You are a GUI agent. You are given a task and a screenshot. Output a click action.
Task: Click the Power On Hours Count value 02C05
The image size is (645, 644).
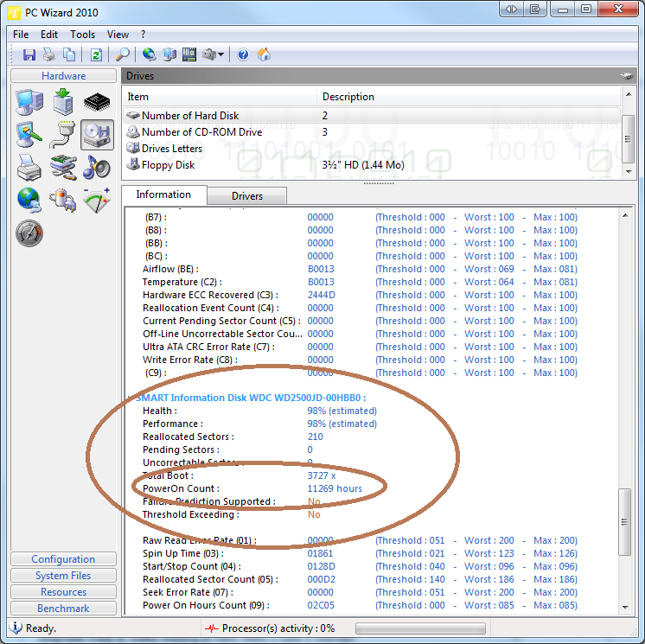[x=321, y=605]
